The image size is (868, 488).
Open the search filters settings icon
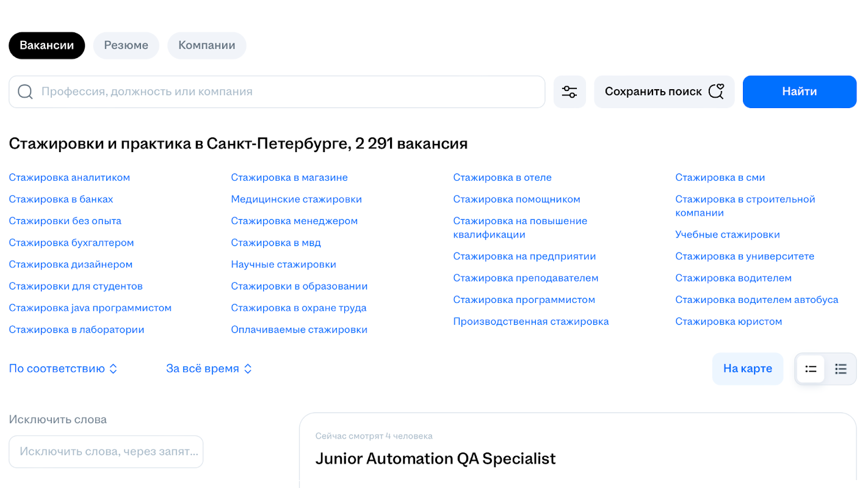pos(570,92)
